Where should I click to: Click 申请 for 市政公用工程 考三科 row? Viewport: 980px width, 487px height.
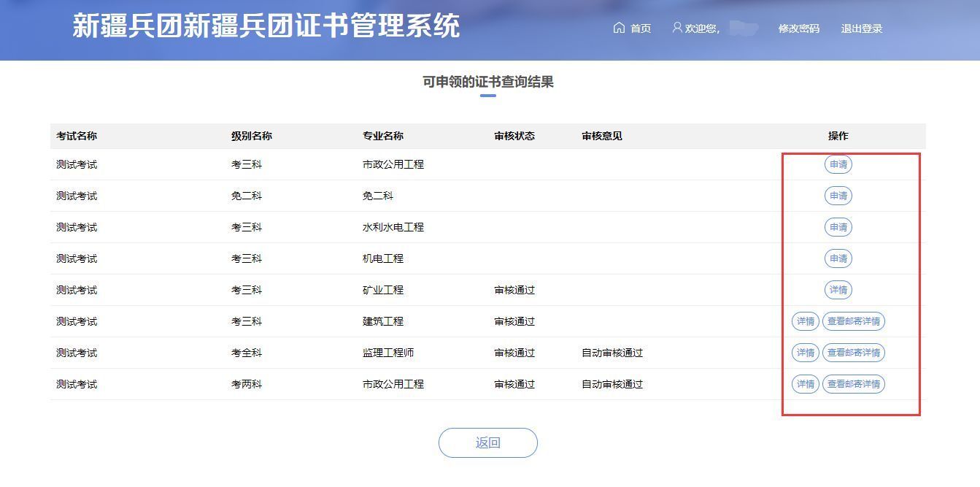click(838, 164)
